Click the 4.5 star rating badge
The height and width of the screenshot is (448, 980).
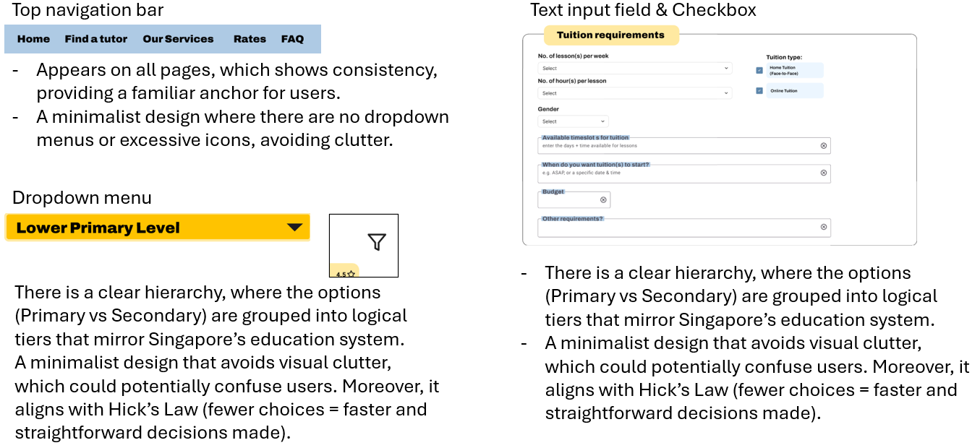point(346,274)
